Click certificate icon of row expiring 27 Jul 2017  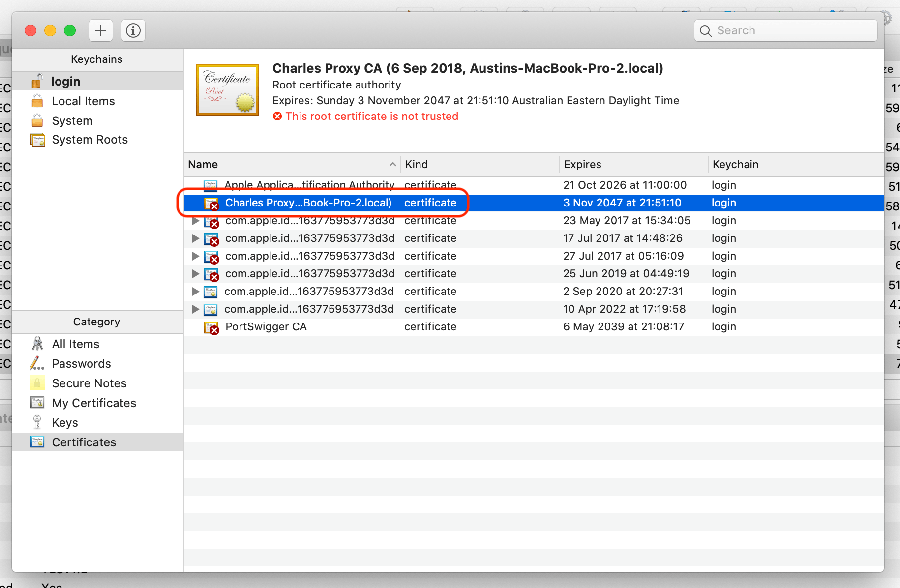click(x=211, y=257)
